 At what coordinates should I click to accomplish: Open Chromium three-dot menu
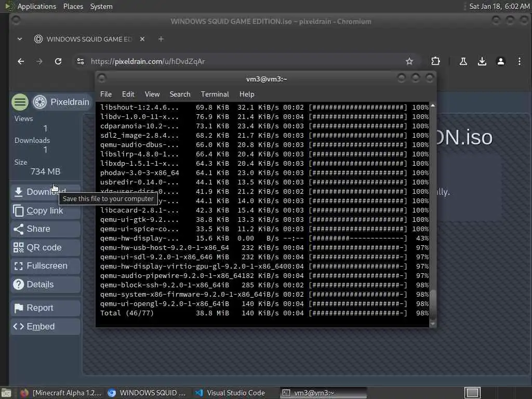pyautogui.click(x=520, y=61)
